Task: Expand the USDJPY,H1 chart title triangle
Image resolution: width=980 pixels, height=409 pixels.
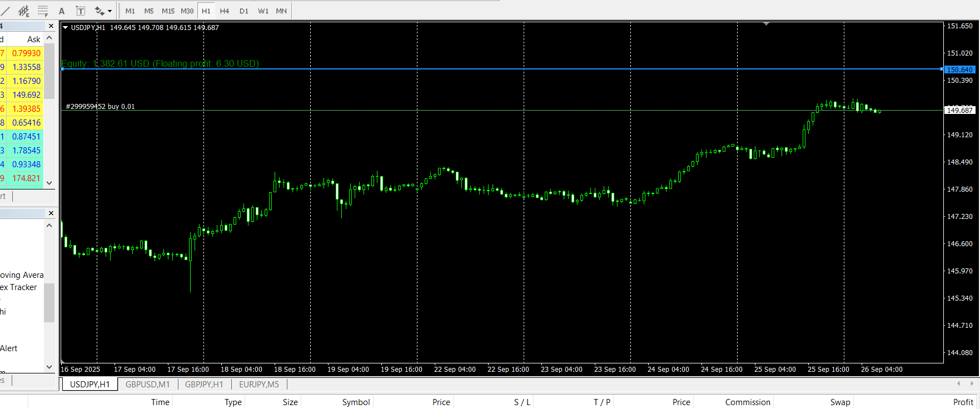Action: [66, 27]
